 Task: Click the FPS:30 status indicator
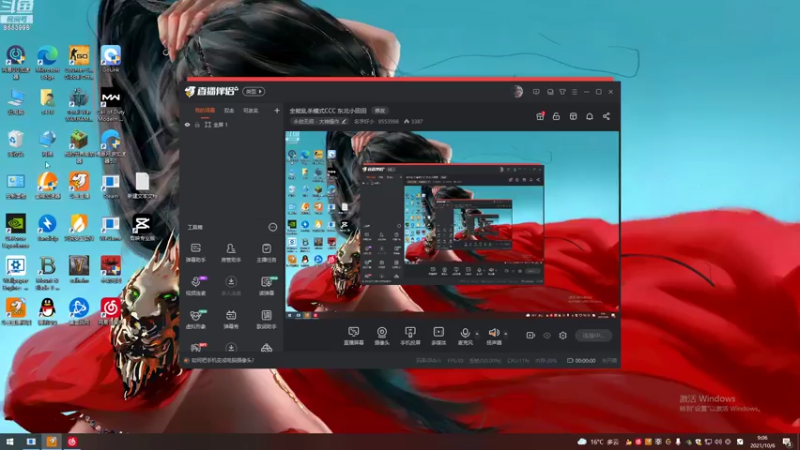455,361
